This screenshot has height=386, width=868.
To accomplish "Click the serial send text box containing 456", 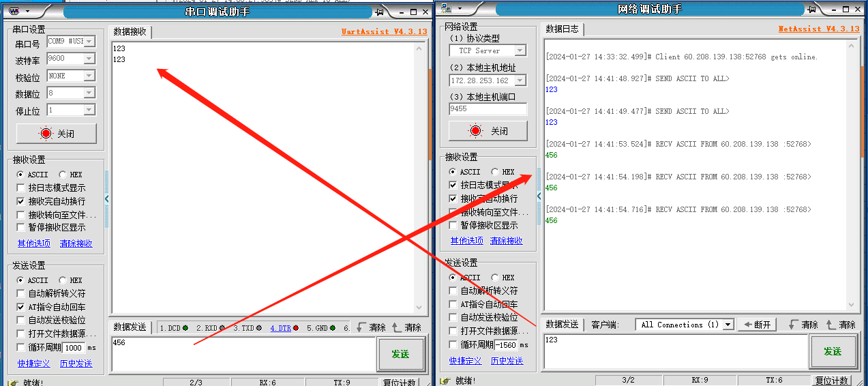I will pyautogui.click(x=243, y=354).
